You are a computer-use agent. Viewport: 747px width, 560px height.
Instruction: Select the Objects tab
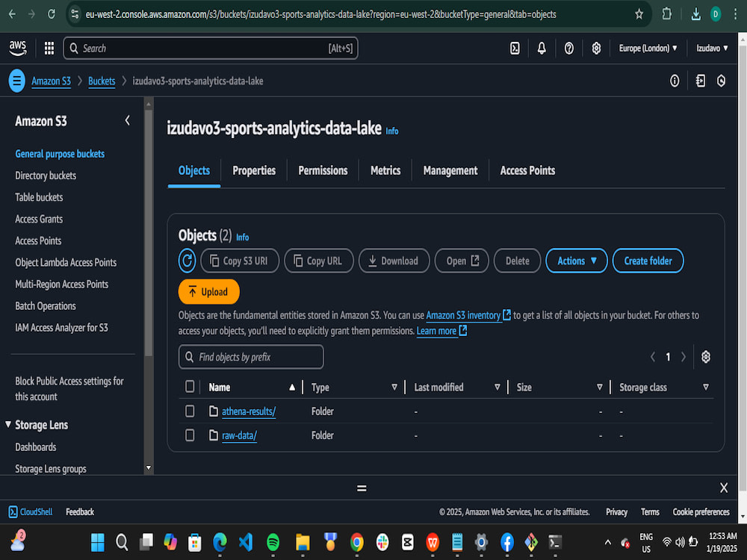tap(194, 170)
